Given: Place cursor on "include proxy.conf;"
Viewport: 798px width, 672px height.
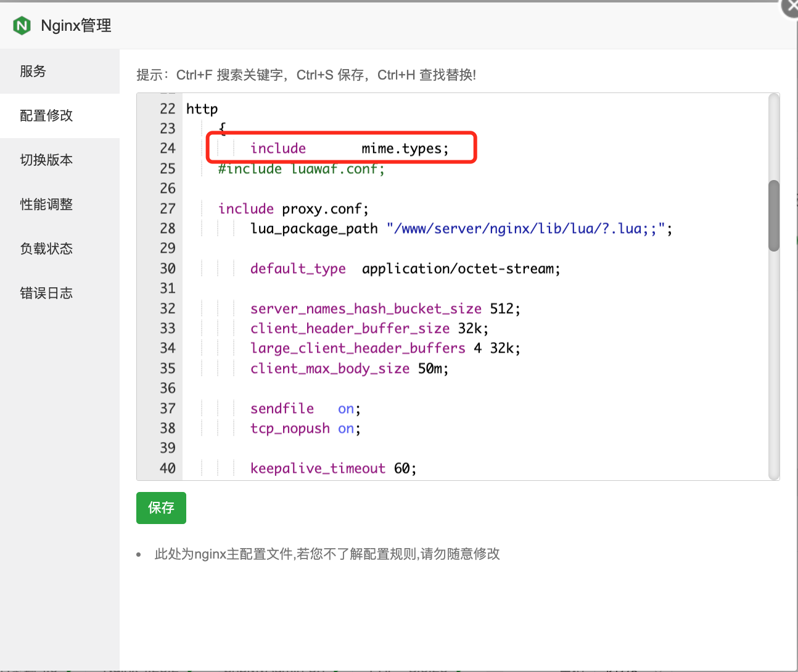Looking at the screenshot, I should coord(294,209).
